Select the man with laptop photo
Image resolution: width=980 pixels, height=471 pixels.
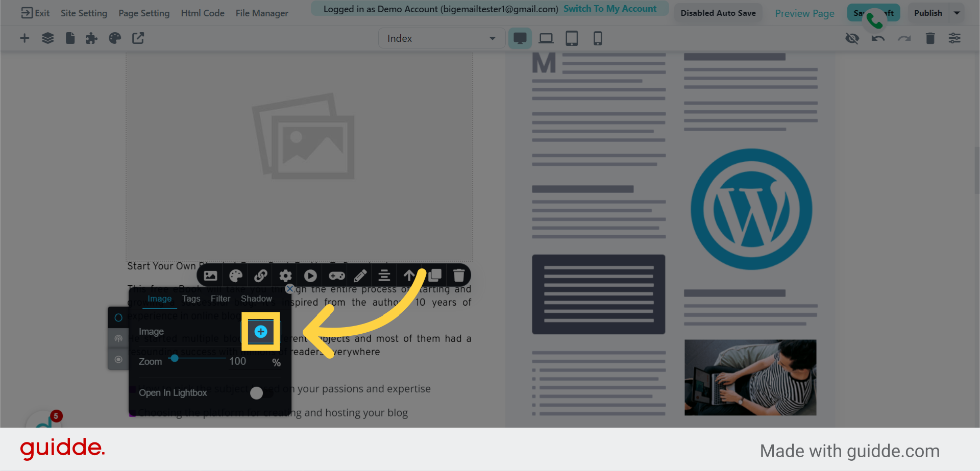click(750, 378)
